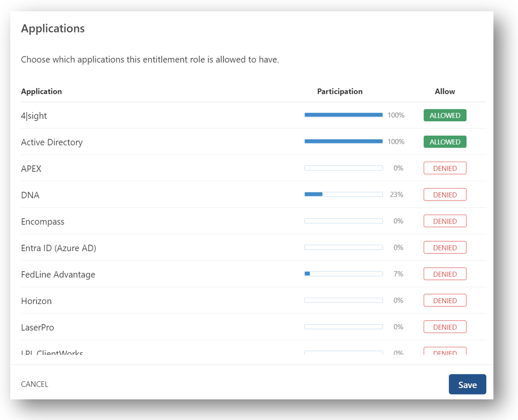Toggle LaserPro DENIED badge
The height and width of the screenshot is (420, 518).
click(x=445, y=327)
